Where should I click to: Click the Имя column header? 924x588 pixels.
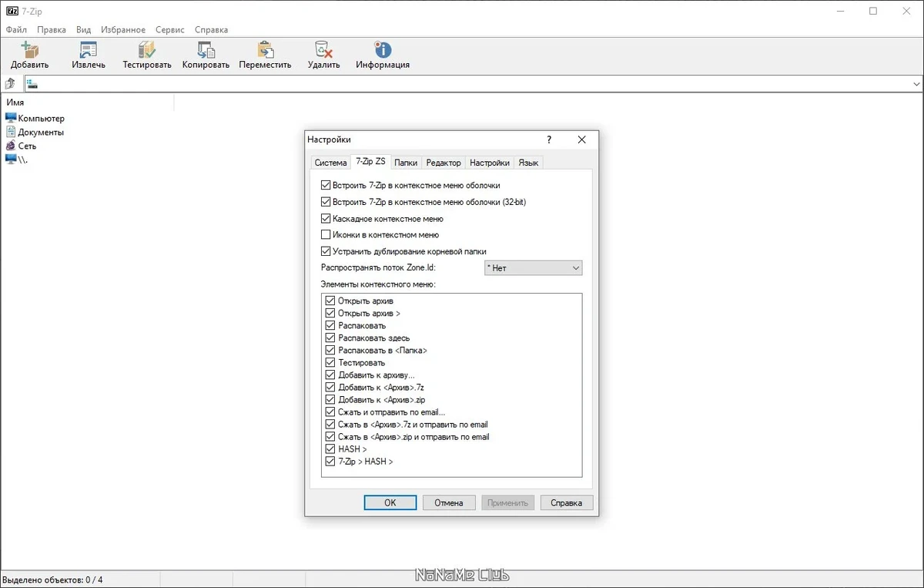coord(87,102)
